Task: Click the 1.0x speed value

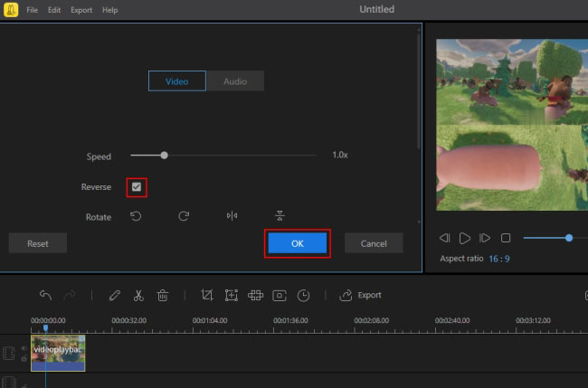Action: (x=340, y=155)
